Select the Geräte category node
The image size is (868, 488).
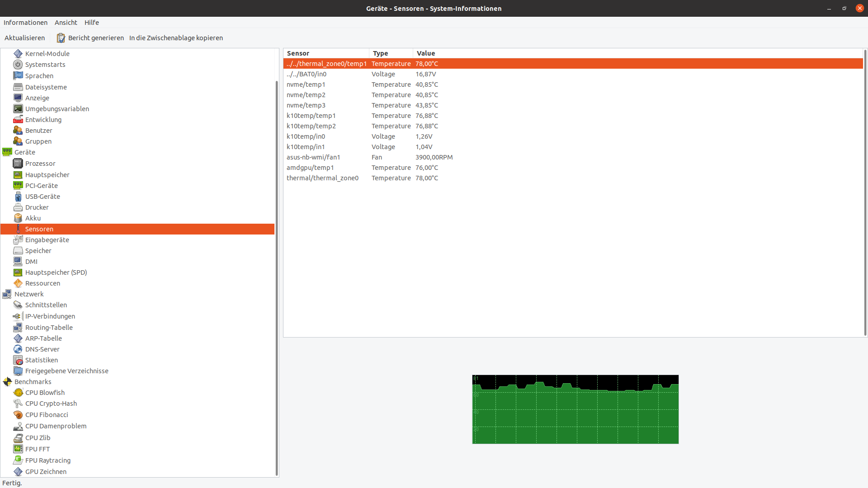pyautogui.click(x=25, y=152)
